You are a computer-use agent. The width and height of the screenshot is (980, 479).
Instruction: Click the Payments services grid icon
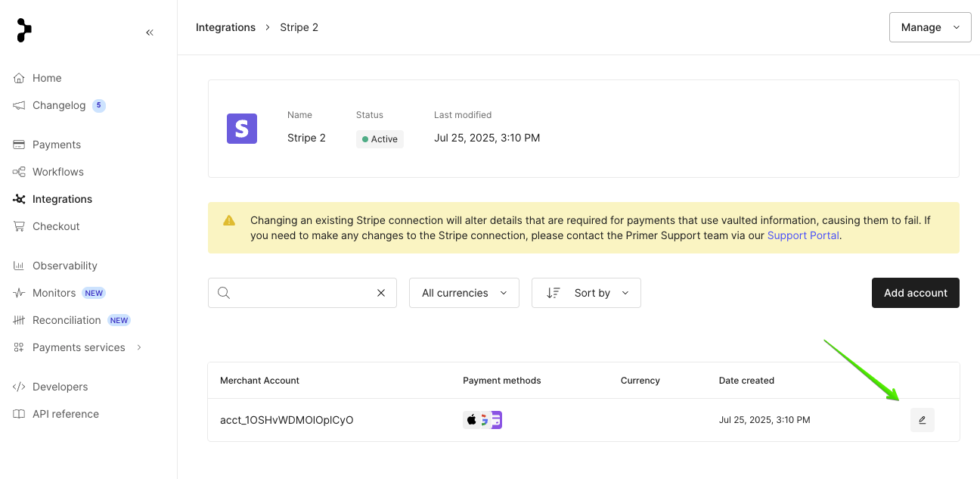coord(19,347)
